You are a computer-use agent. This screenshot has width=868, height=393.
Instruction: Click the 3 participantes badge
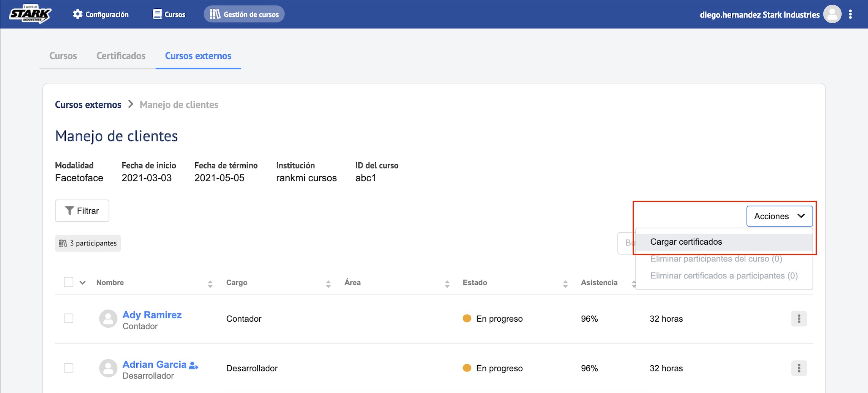pyautogui.click(x=88, y=243)
